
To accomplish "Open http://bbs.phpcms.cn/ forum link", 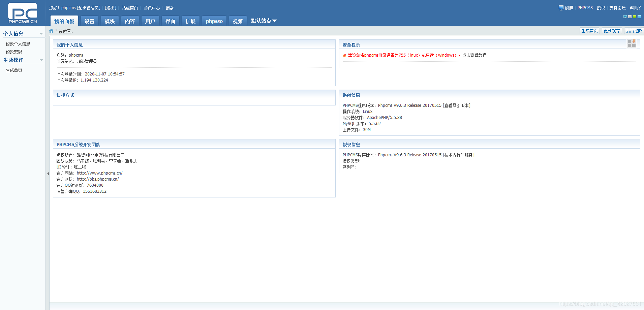I will click(98, 179).
